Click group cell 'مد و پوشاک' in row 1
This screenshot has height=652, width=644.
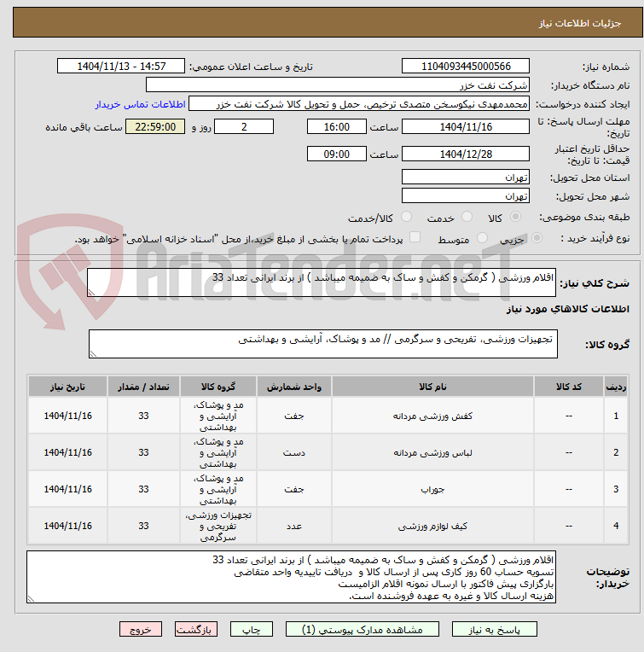tap(218, 416)
